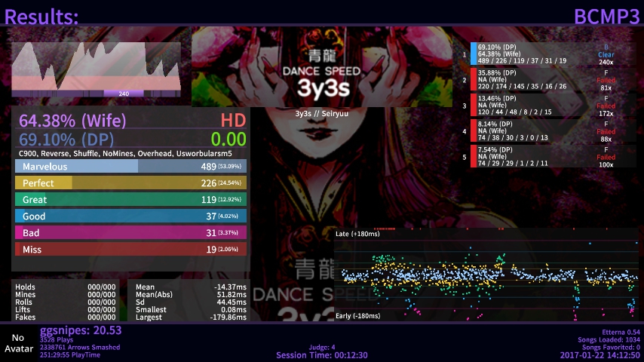The height and width of the screenshot is (362, 644).
Task: Click the 240 combo segment under life graph
Action: click(x=124, y=94)
